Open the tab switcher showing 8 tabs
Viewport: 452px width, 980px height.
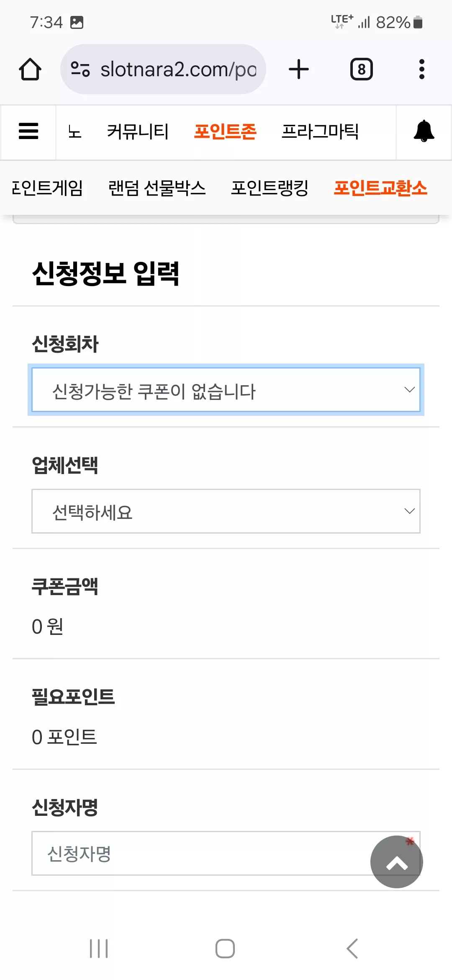pyautogui.click(x=362, y=69)
